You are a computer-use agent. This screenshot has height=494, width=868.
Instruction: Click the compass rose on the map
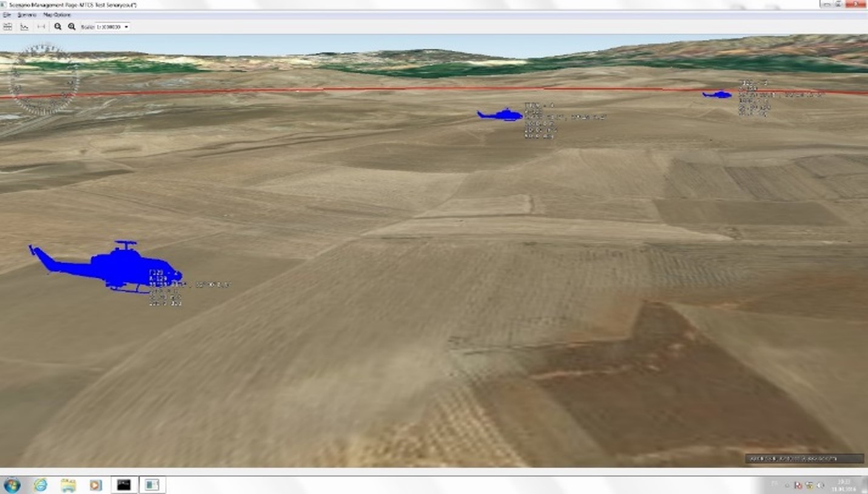click(43, 79)
